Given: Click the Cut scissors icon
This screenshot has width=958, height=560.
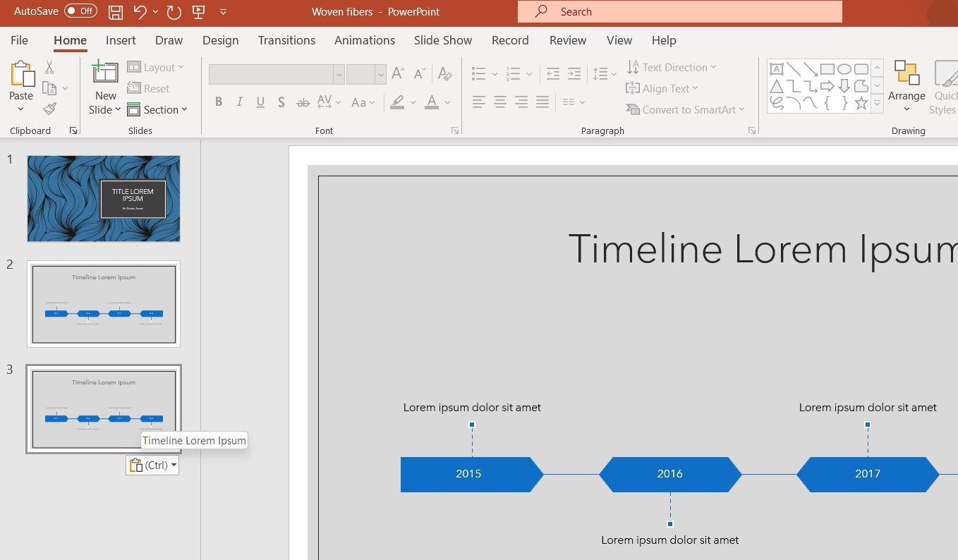Looking at the screenshot, I should coord(49,68).
